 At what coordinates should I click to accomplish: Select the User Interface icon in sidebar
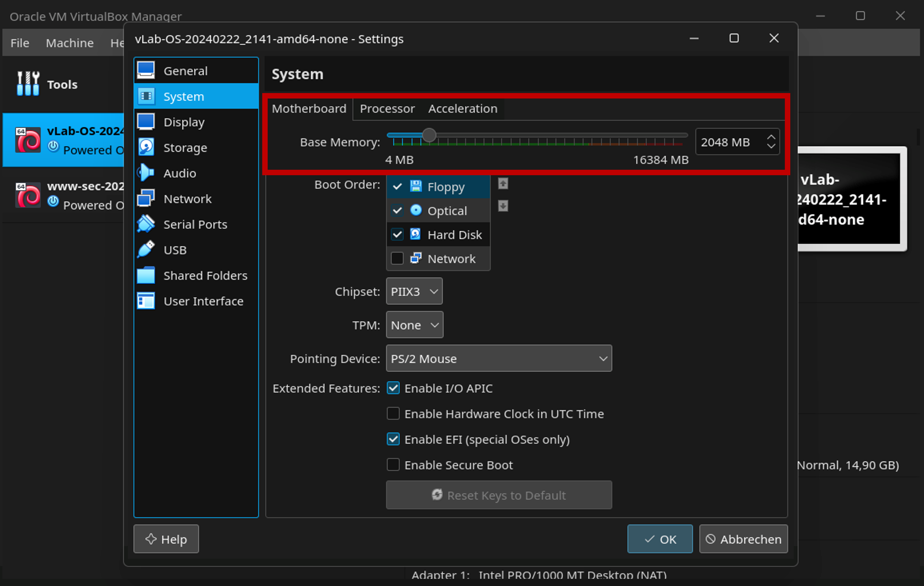click(x=146, y=301)
